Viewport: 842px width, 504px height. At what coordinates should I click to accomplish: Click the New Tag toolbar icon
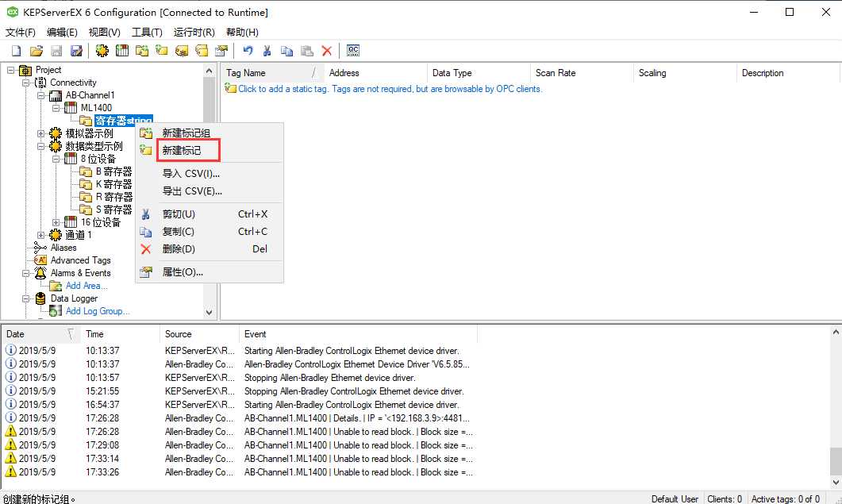(162, 51)
